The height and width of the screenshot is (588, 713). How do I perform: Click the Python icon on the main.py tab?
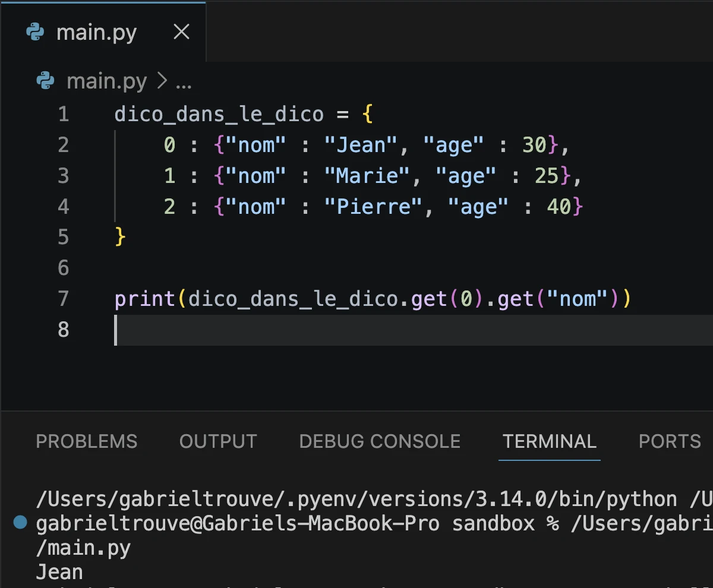tap(36, 33)
